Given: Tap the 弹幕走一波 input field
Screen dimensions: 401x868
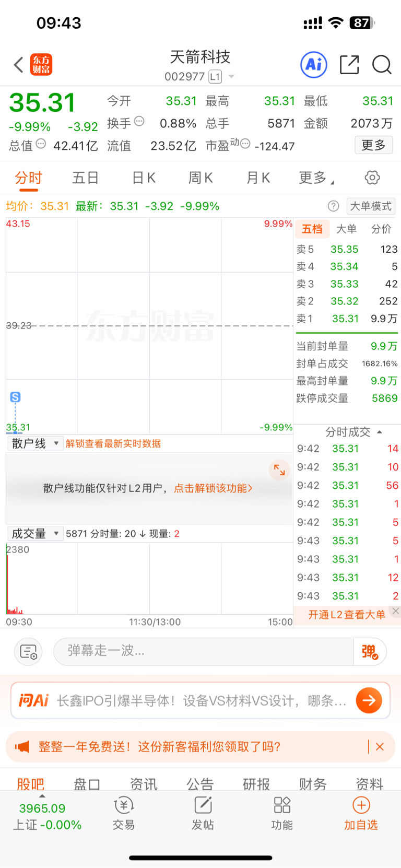Looking at the screenshot, I should (x=204, y=651).
